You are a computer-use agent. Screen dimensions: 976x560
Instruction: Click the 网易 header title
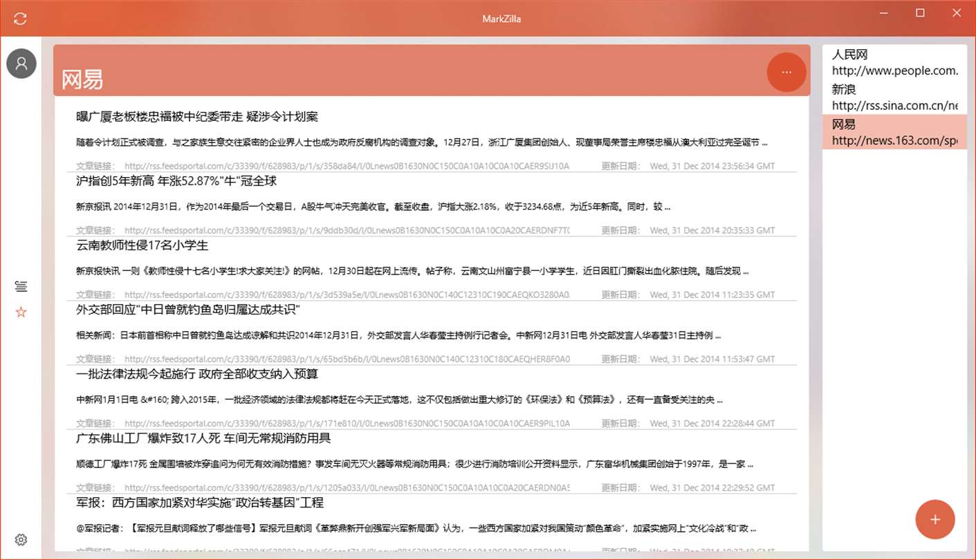point(82,80)
